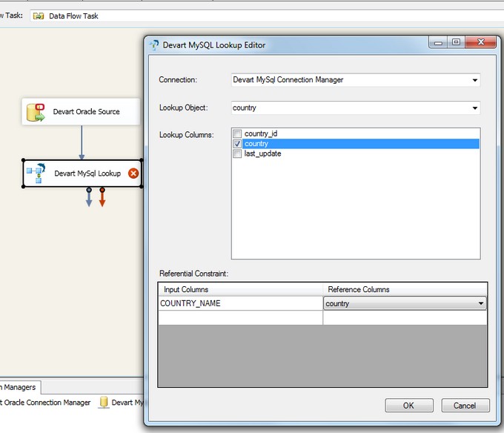The image size is (504, 433).
Task: Click the empty second Input Columns row
Action: 240,317
